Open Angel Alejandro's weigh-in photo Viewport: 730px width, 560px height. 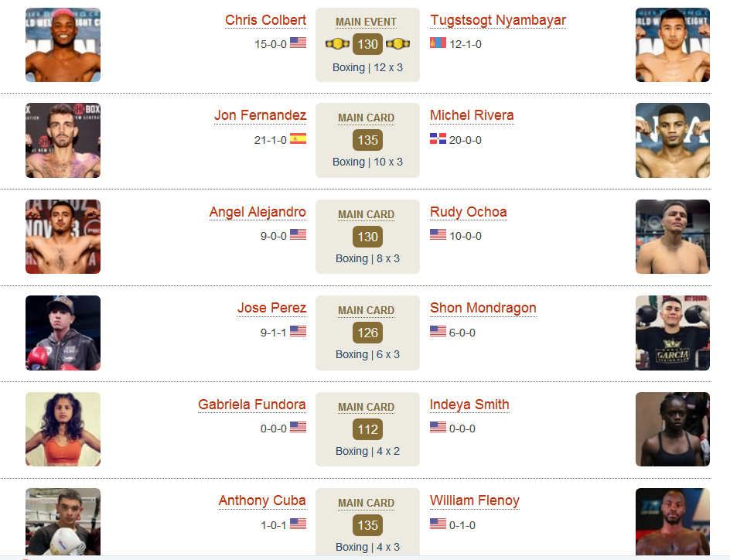tap(63, 237)
